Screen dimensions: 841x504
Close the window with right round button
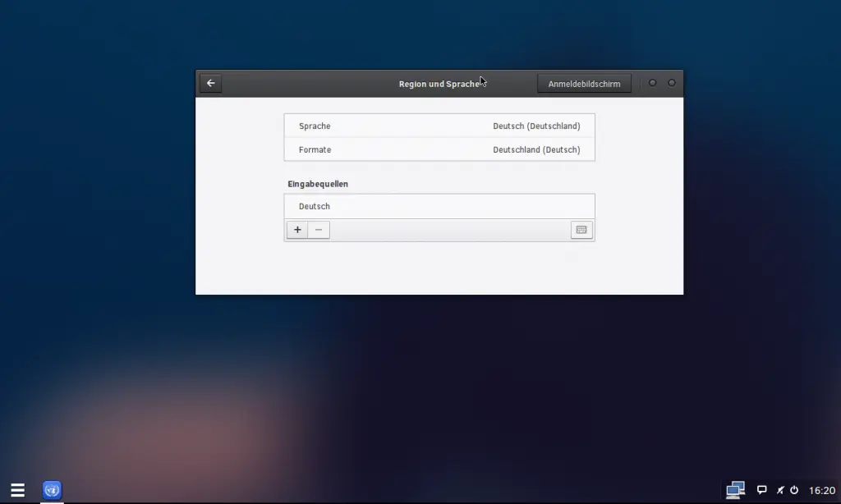click(x=671, y=83)
